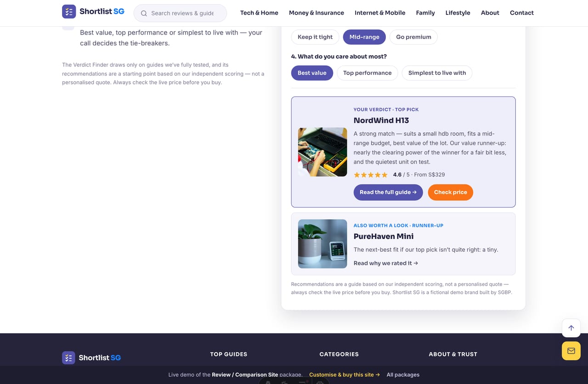Click the footer Shortlist SG logo
Screen dimensions: 588x384
(91, 357)
